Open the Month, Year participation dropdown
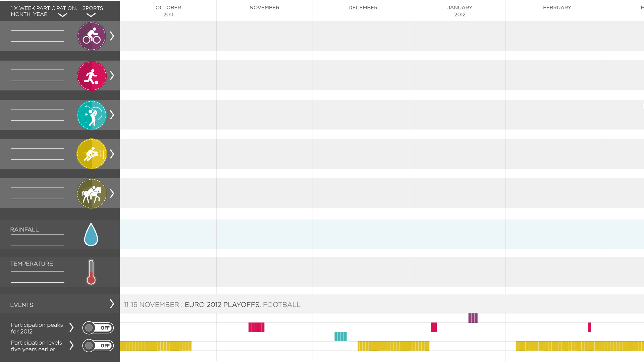 pos(63,15)
